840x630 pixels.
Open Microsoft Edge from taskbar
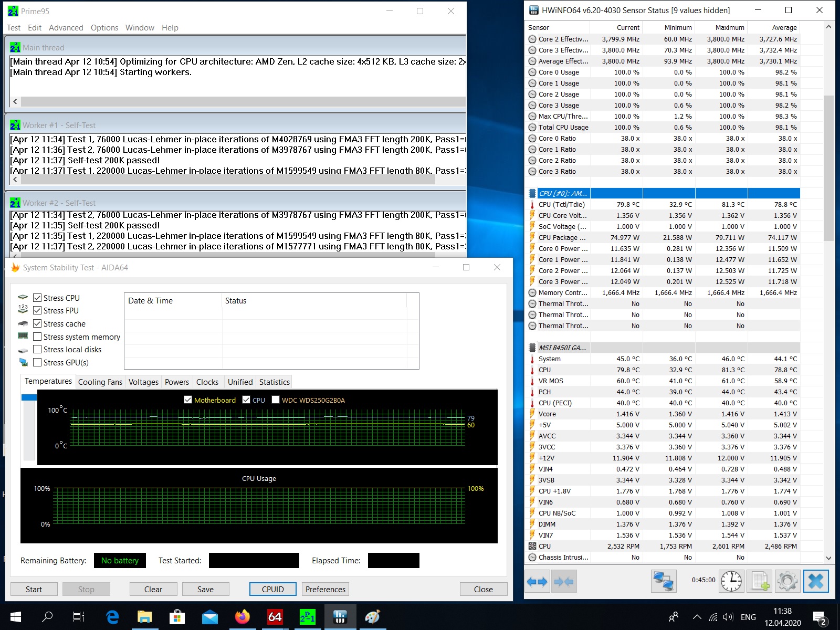coord(112,617)
